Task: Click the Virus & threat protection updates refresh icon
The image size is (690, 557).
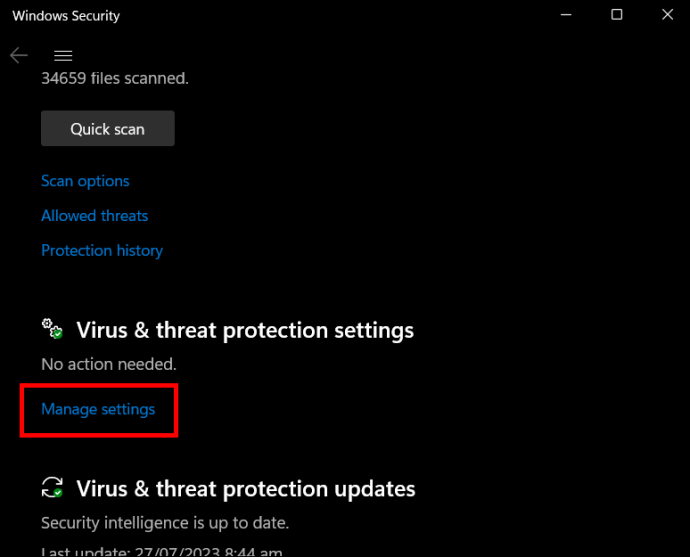Action: pyautogui.click(x=52, y=488)
